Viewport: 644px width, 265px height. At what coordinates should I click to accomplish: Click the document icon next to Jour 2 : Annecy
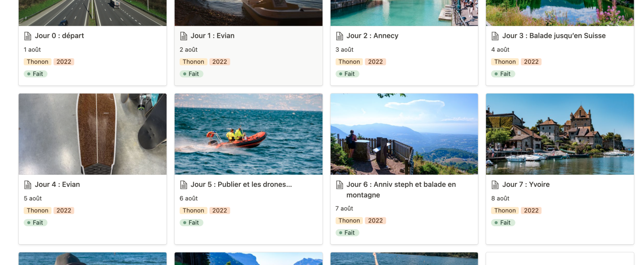point(340,36)
